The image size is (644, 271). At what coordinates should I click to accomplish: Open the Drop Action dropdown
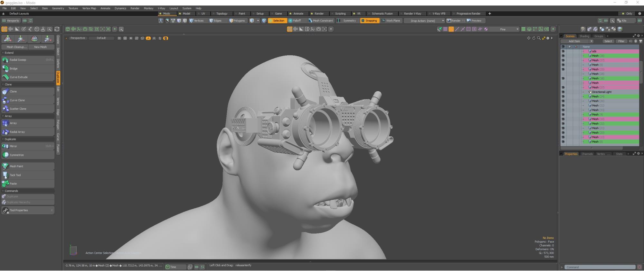(x=424, y=21)
